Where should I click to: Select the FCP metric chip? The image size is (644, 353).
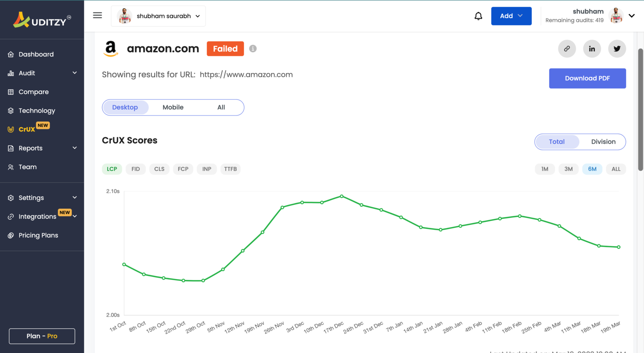click(x=183, y=169)
